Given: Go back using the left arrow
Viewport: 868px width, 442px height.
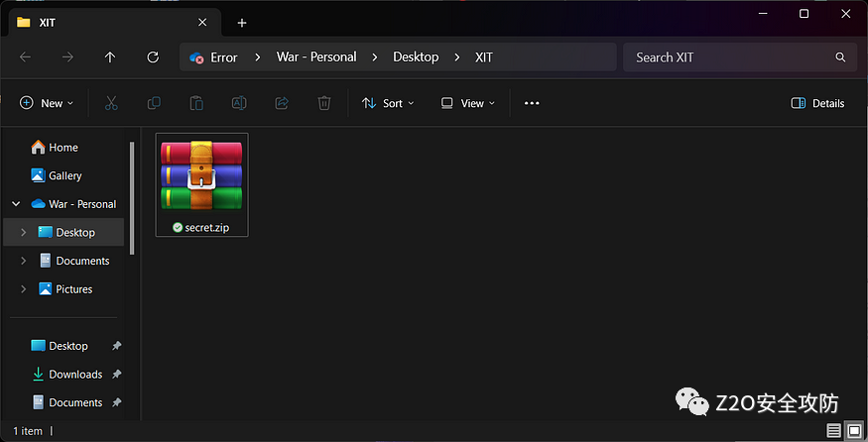Looking at the screenshot, I should tap(26, 56).
